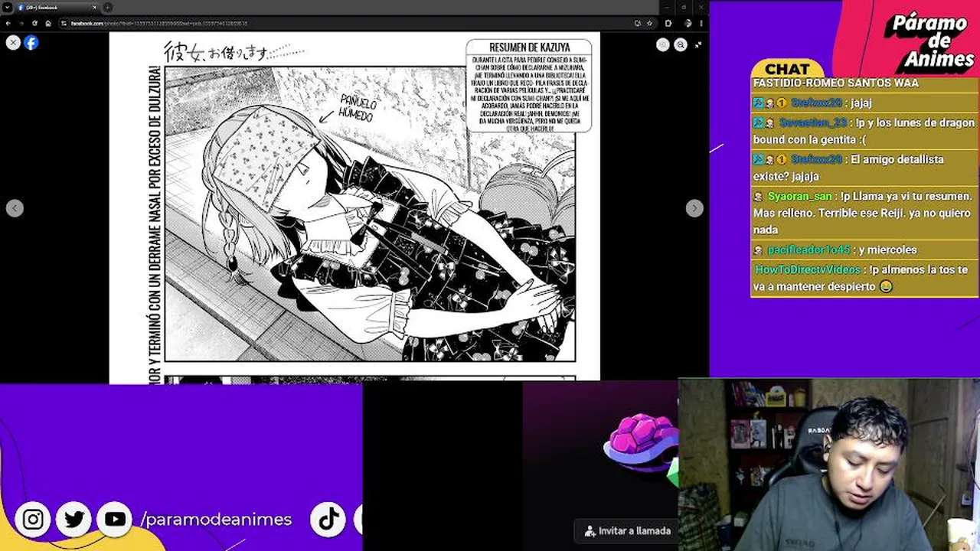The height and width of the screenshot is (551, 980).
Task: Click the Twitter icon in overlay
Action: coord(74,520)
